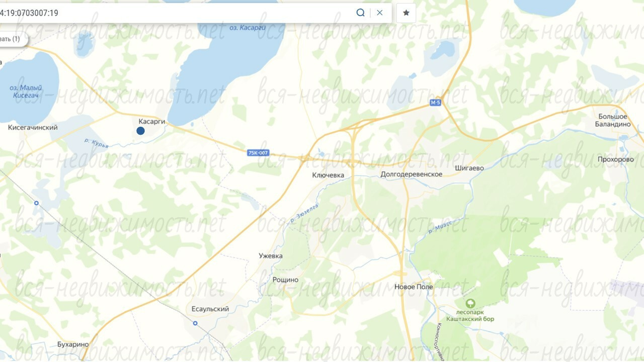The image size is (644, 362).
Task: Click the Ключевка settlement label
Action: point(328,175)
